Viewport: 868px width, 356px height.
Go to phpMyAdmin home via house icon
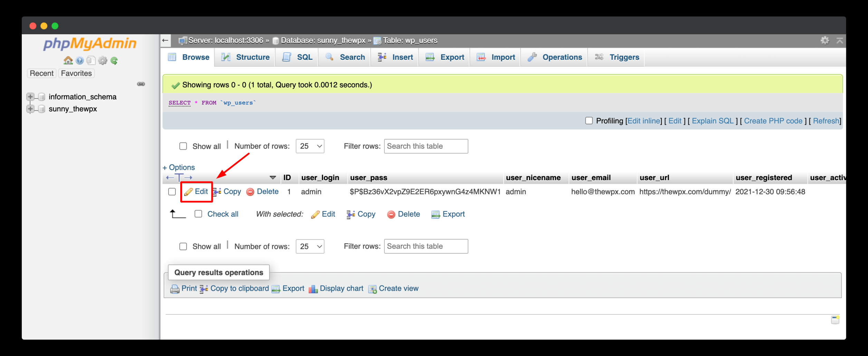click(x=68, y=61)
